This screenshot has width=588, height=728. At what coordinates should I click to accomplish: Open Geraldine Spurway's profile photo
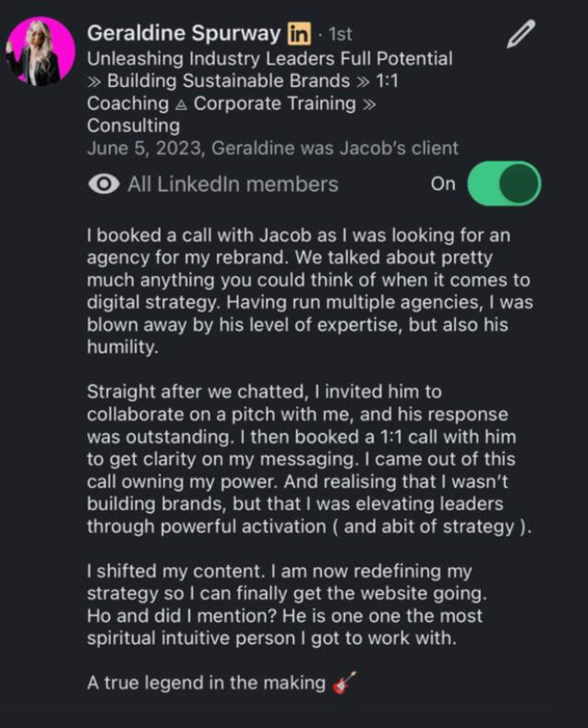coord(41,52)
